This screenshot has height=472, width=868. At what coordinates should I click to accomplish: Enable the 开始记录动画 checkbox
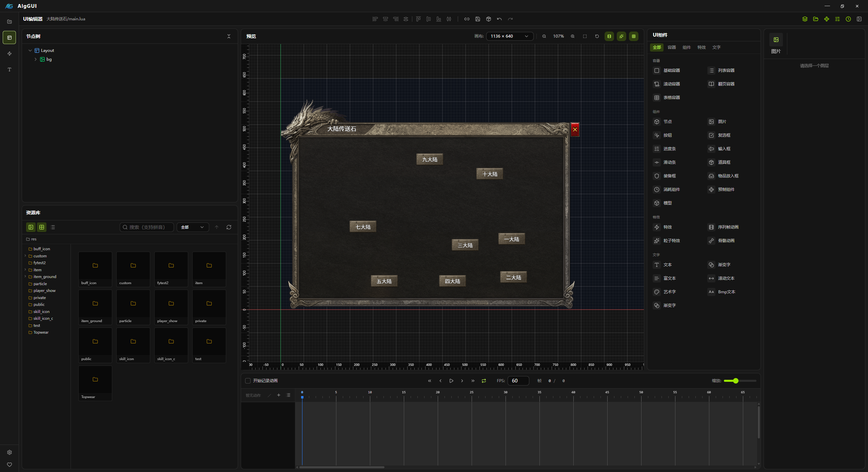click(x=248, y=381)
